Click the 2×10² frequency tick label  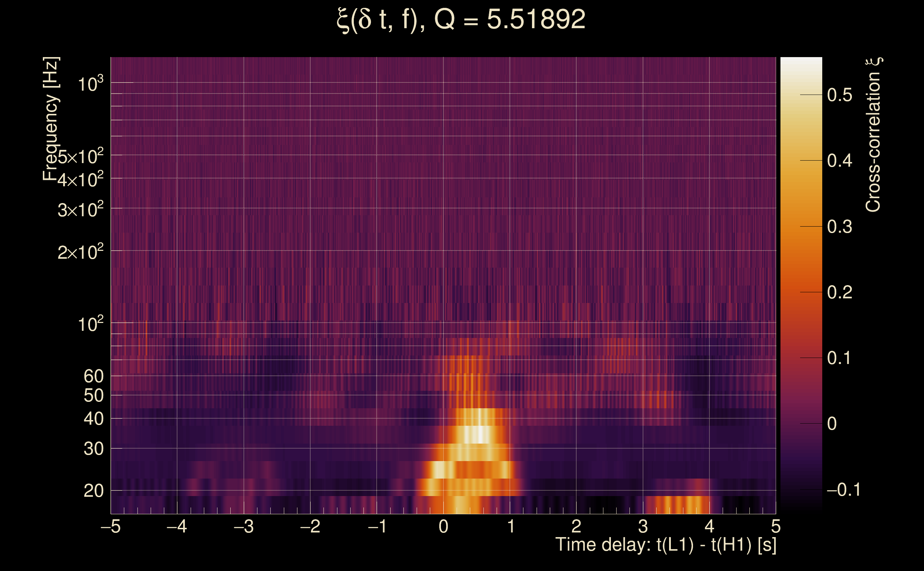coord(80,252)
